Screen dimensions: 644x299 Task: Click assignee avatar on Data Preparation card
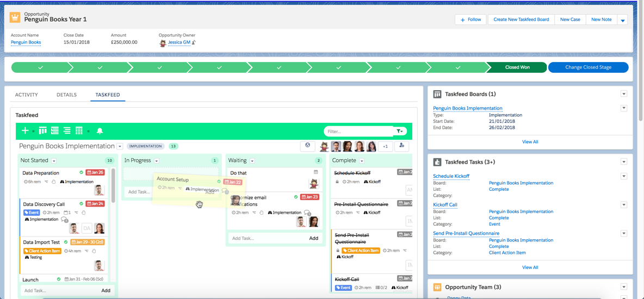click(x=99, y=190)
